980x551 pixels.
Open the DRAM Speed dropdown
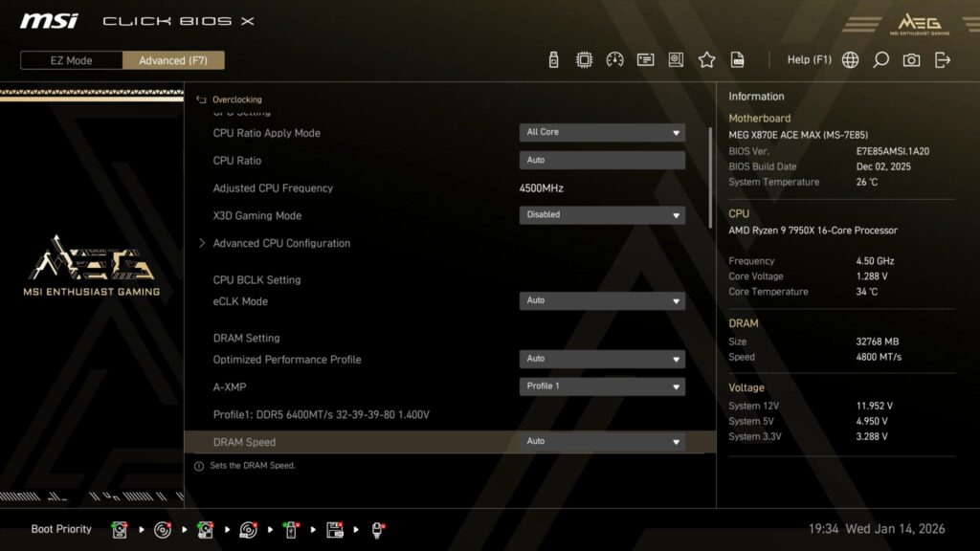click(x=602, y=442)
